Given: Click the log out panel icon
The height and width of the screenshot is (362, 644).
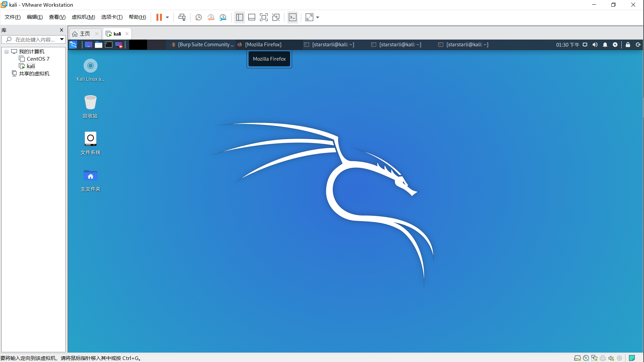Looking at the screenshot, I should (638, 45).
